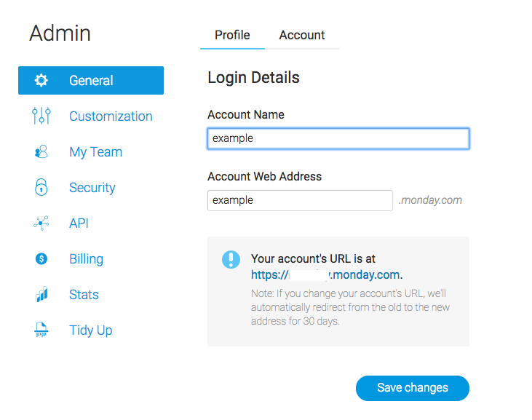This screenshot has height=420, width=532.
Task: Select the Profile tab
Action: click(232, 35)
